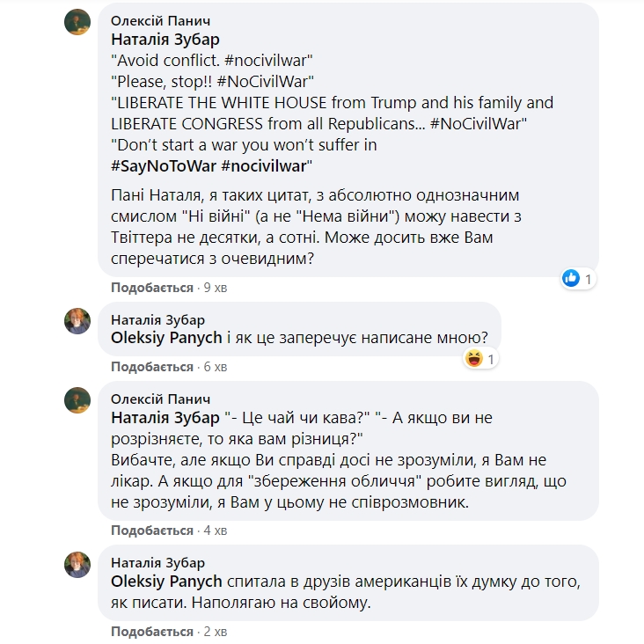644x644 pixels.
Task: Open the #SayNoToWar hashtag
Action: (x=164, y=166)
